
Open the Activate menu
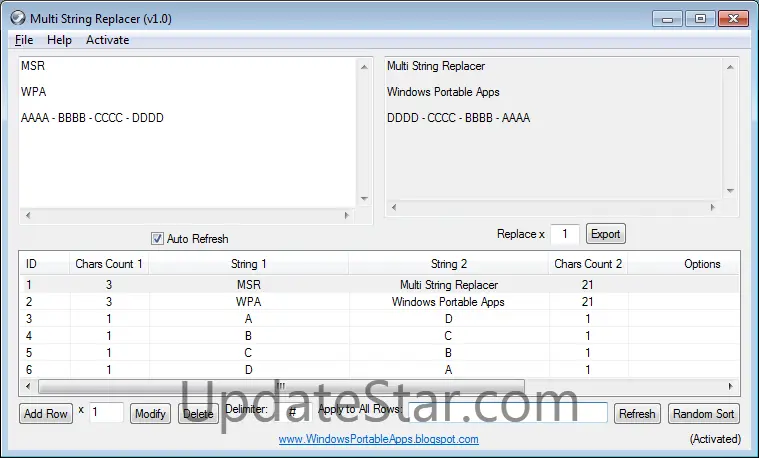tap(107, 40)
